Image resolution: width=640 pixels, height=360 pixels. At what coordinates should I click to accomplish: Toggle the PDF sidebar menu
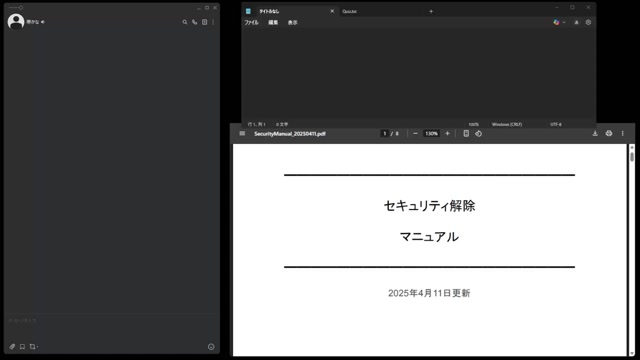point(242,133)
